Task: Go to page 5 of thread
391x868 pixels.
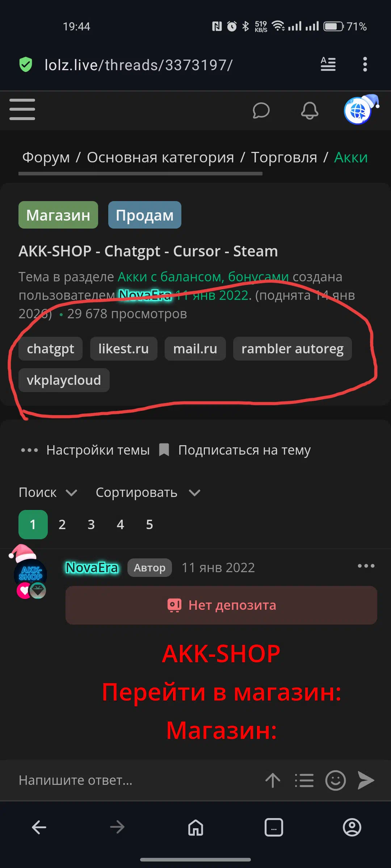Action: click(150, 524)
